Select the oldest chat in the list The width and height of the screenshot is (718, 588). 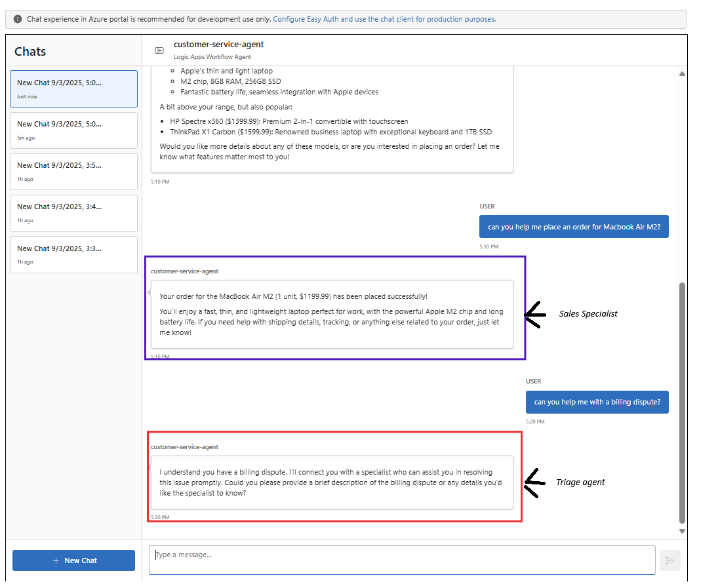click(x=73, y=254)
